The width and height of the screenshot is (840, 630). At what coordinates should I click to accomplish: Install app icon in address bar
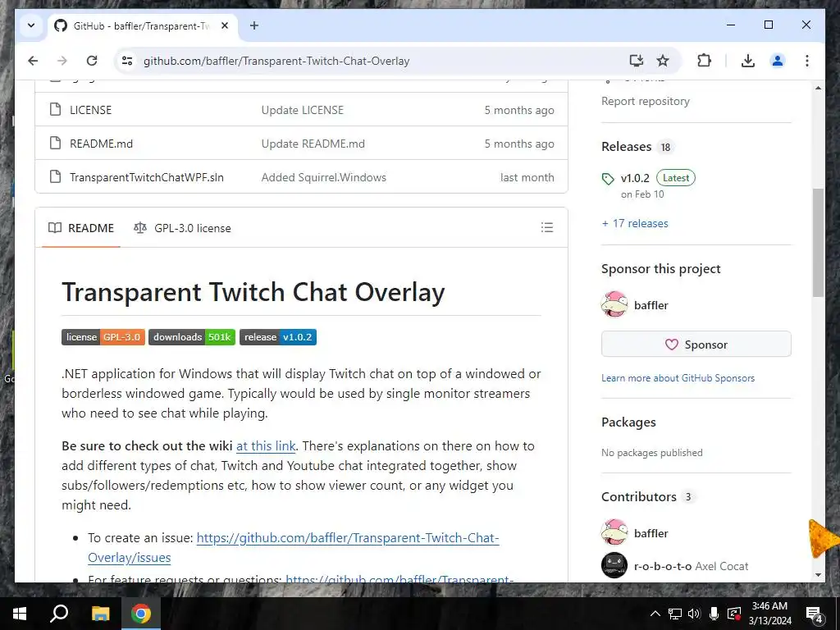(x=636, y=61)
